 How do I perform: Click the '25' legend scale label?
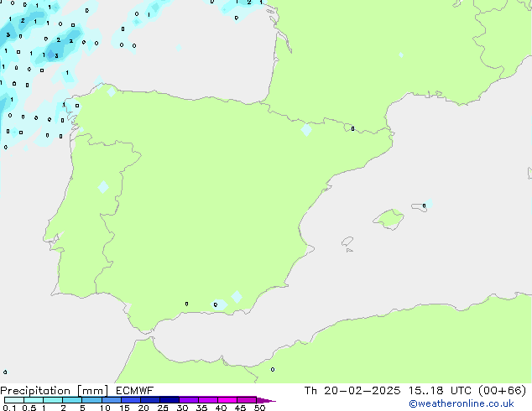point(163,408)
